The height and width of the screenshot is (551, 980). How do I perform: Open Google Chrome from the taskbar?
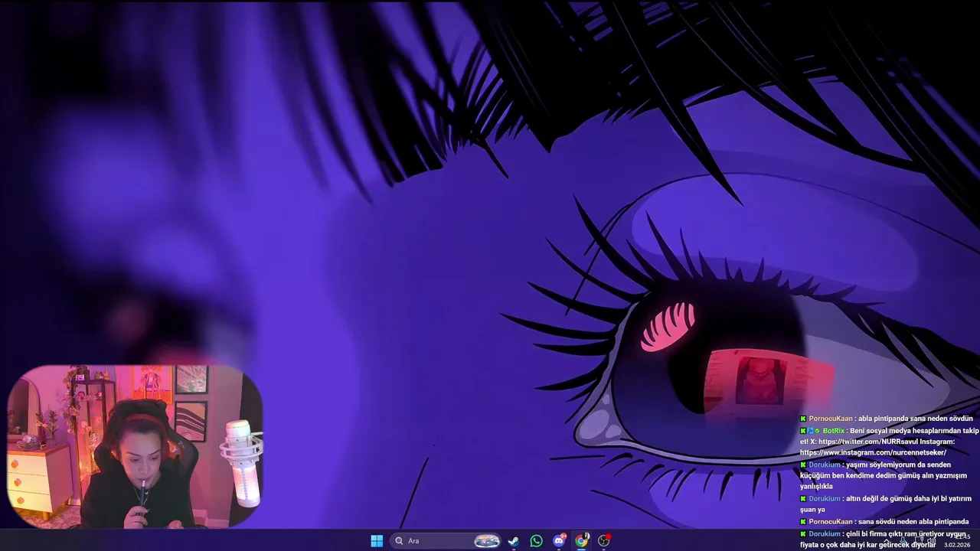[582, 541]
